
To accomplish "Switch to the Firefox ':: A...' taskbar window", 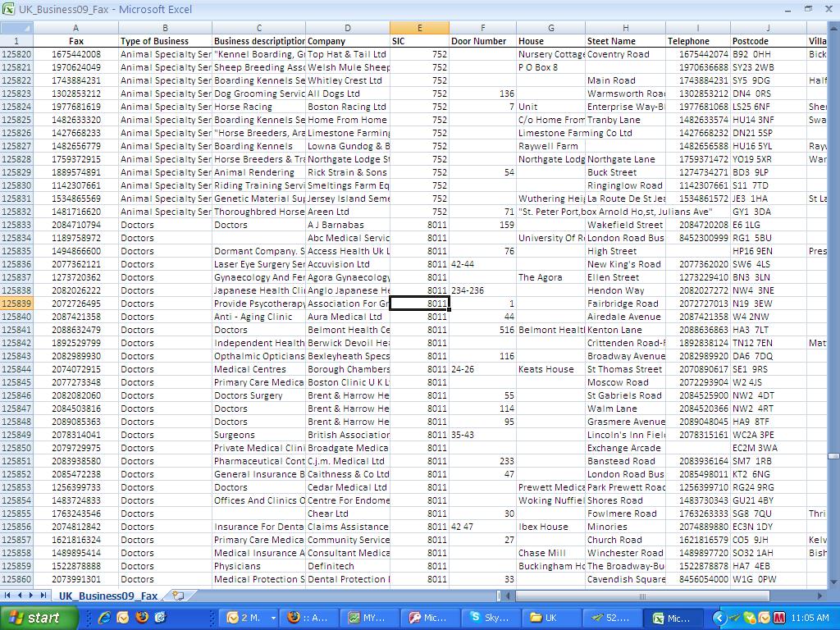I will click(308, 618).
